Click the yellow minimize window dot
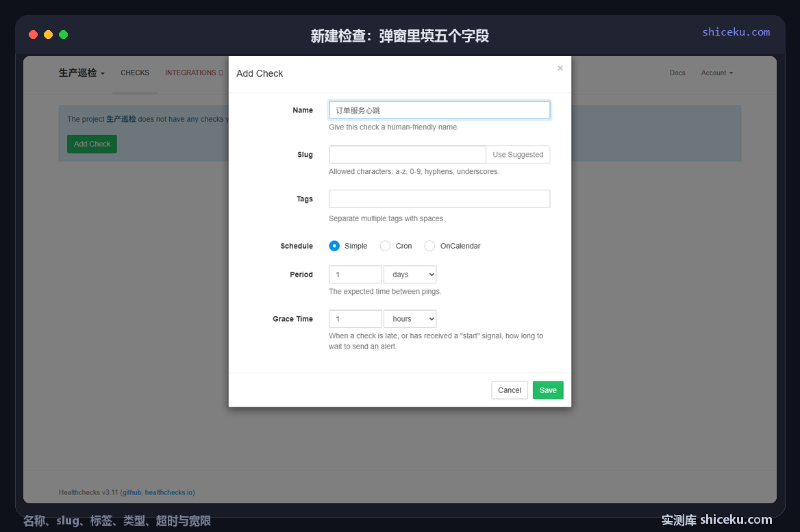Viewport: 800px width, 532px height. click(x=48, y=35)
